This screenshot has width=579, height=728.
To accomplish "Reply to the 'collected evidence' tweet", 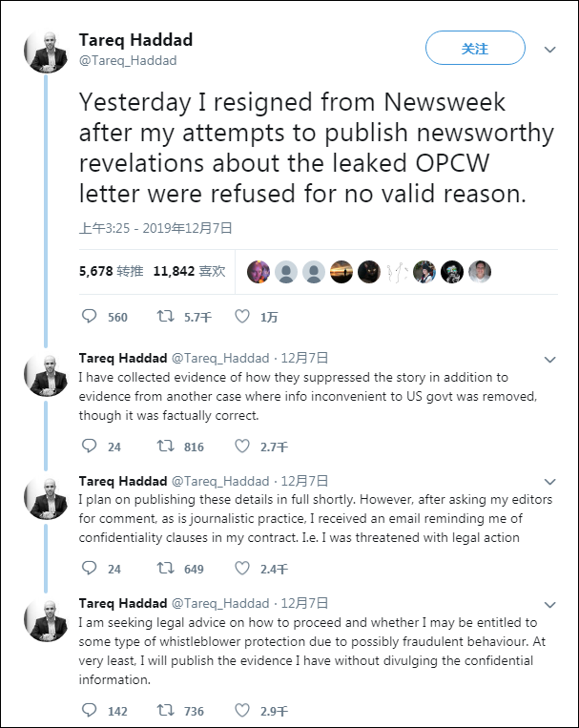I will (90, 446).
